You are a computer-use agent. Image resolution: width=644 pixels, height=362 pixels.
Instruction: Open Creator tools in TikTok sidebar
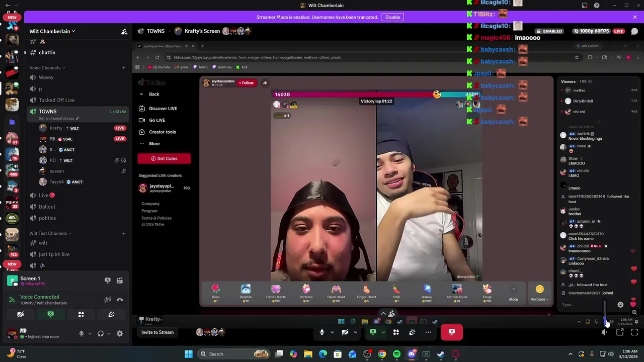157,132
